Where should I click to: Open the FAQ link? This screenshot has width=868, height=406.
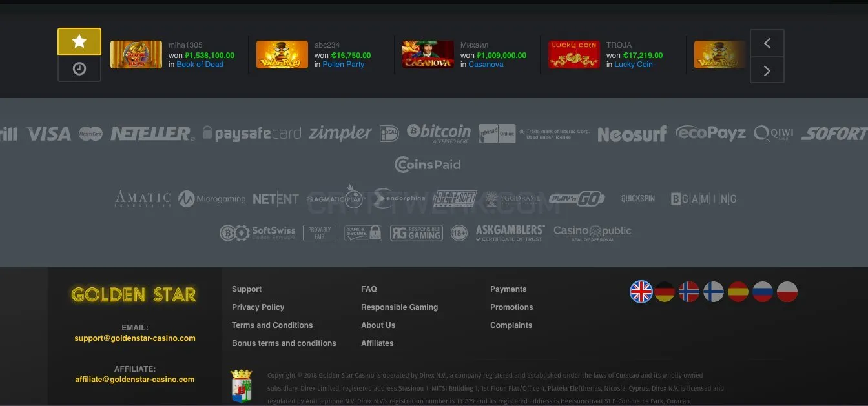click(369, 289)
